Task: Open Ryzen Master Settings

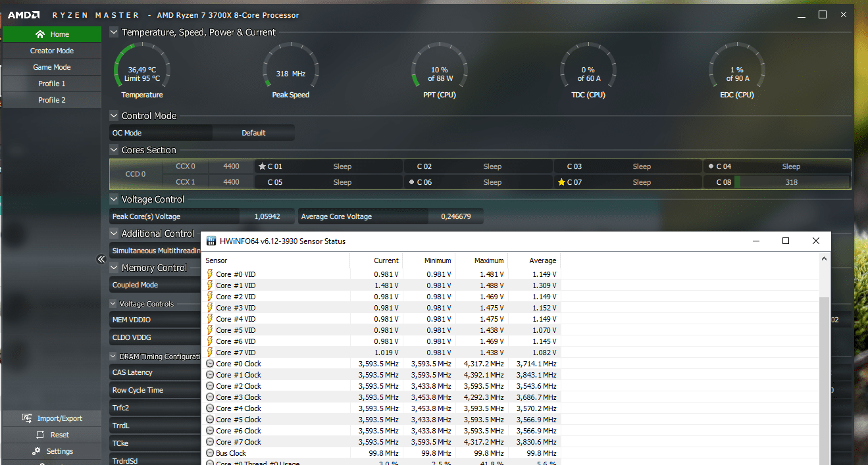Action: coord(51,451)
